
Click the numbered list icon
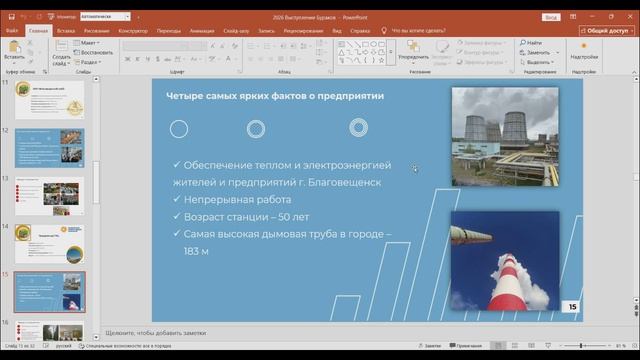pyautogui.click(x=268, y=46)
